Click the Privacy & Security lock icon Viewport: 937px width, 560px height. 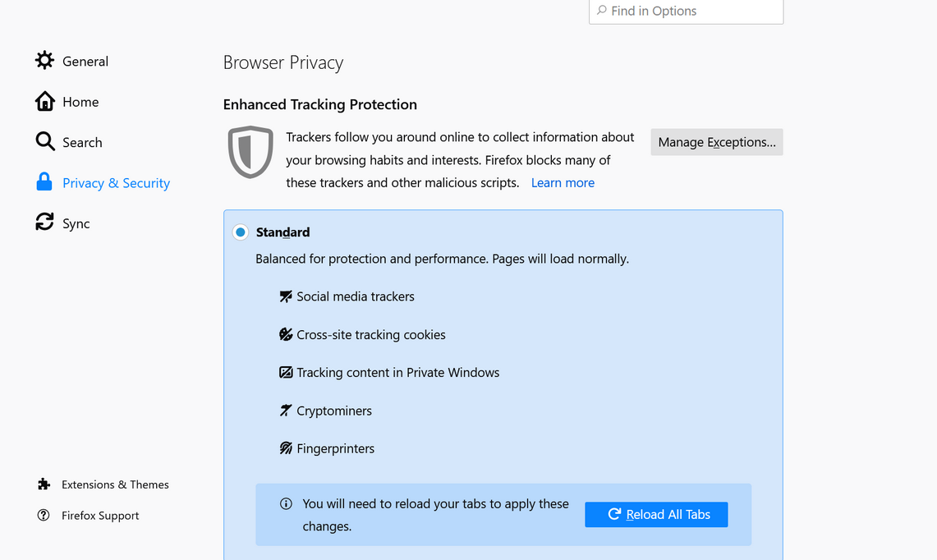pos(44,182)
